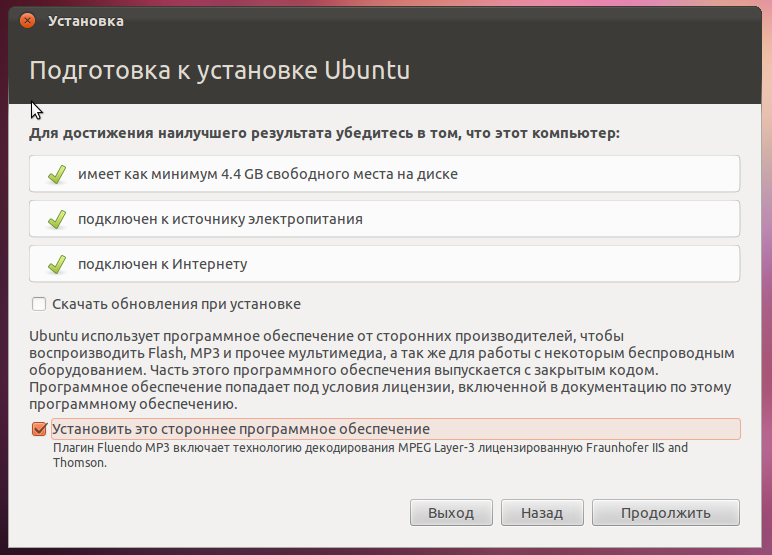Click the Выход button
This screenshot has height=555, width=772.
coord(451,513)
